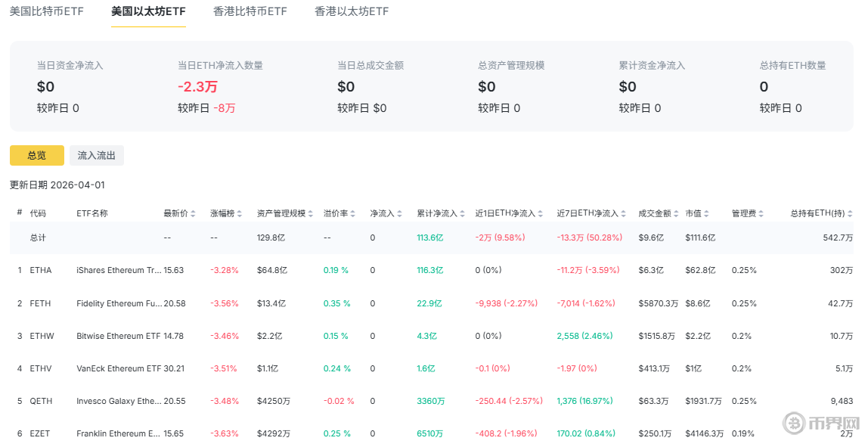Screen dimensions: 868x444
Task: Click 当日ETH净流入数量 value -2.3万
Action: click(x=197, y=87)
